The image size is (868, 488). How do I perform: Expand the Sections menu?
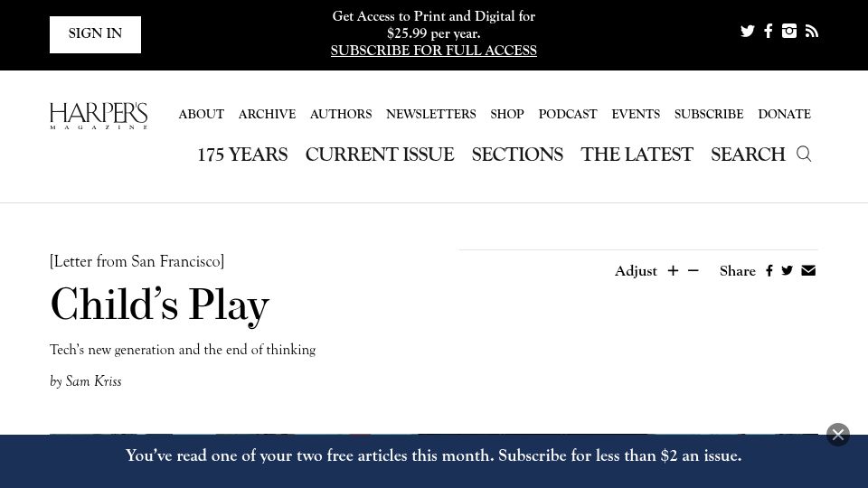pos(517,155)
